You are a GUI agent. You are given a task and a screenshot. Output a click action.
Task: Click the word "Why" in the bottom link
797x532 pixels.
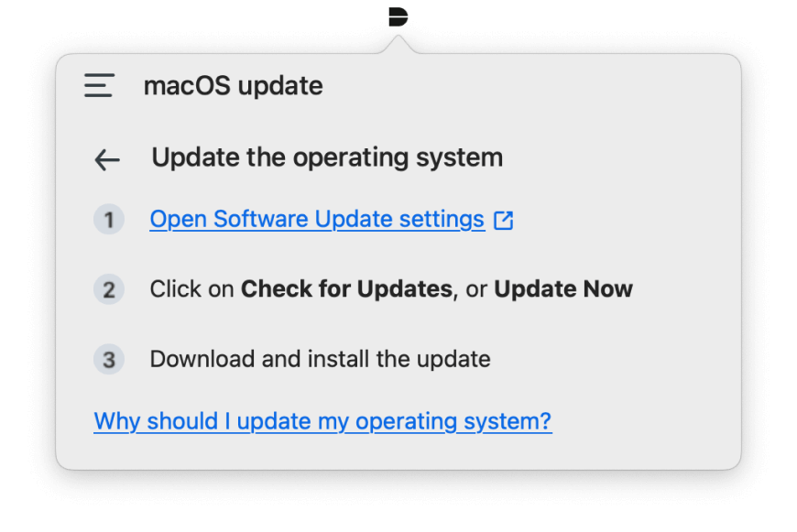click(x=117, y=421)
